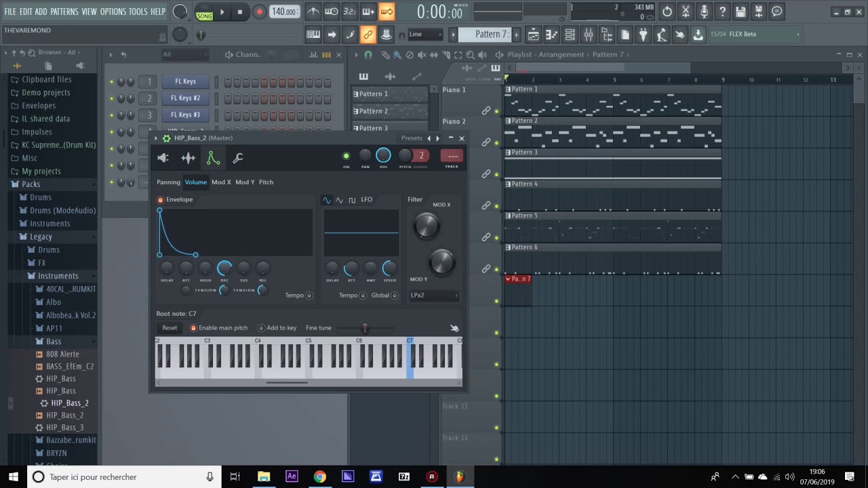
Task: Click the step sequencer graph editor icon
Action: pyautogui.click(x=314, y=55)
